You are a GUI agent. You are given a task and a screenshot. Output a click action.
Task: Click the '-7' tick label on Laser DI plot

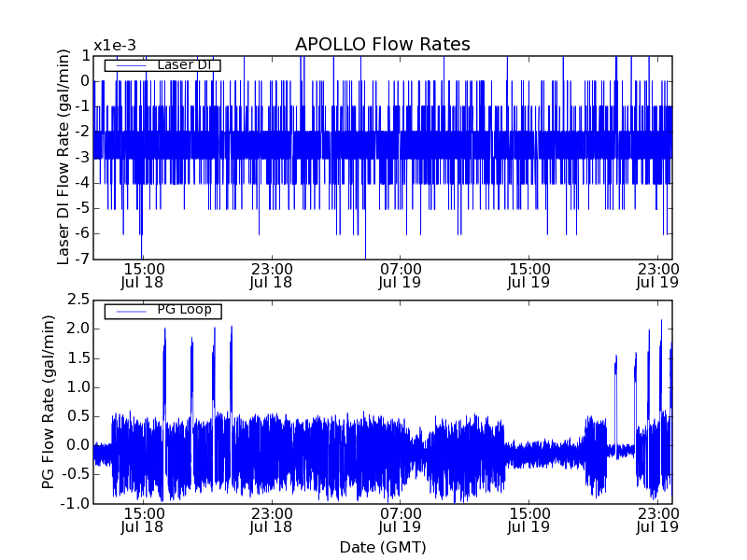tap(82, 259)
